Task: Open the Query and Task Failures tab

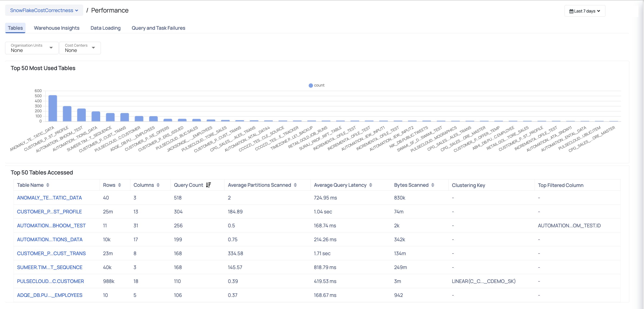Action: coord(158,28)
